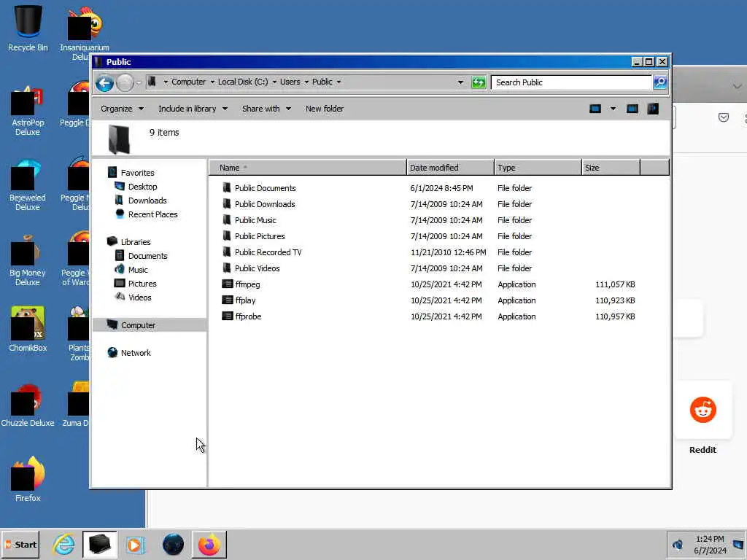Open the Firefox taskbar icon
The width and height of the screenshot is (747, 560).
pyautogui.click(x=209, y=544)
